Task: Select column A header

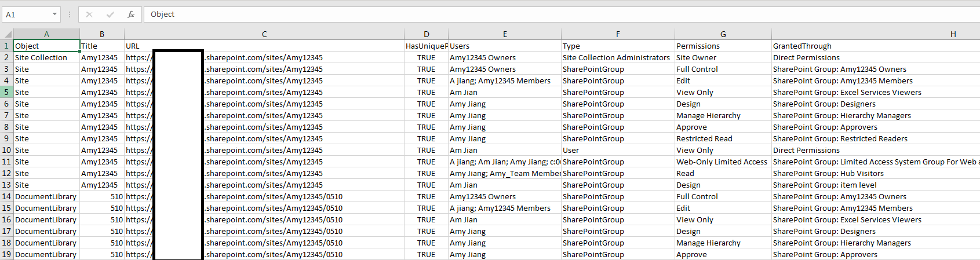Action: coord(46,34)
